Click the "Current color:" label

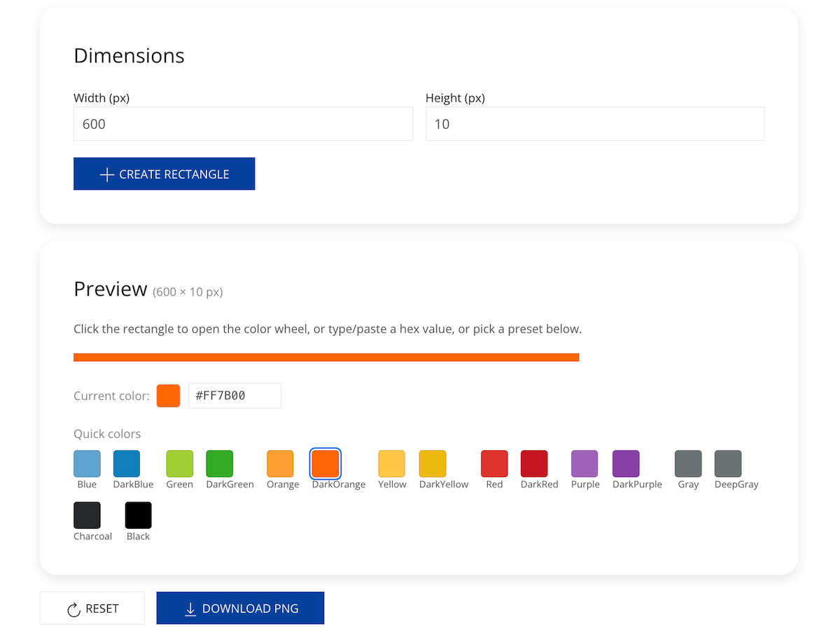point(111,396)
